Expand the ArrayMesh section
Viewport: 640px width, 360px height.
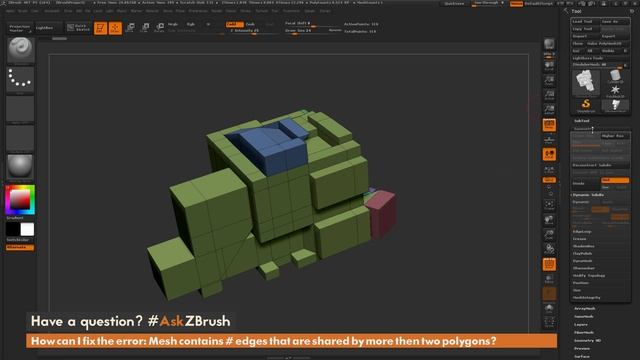tap(584, 309)
